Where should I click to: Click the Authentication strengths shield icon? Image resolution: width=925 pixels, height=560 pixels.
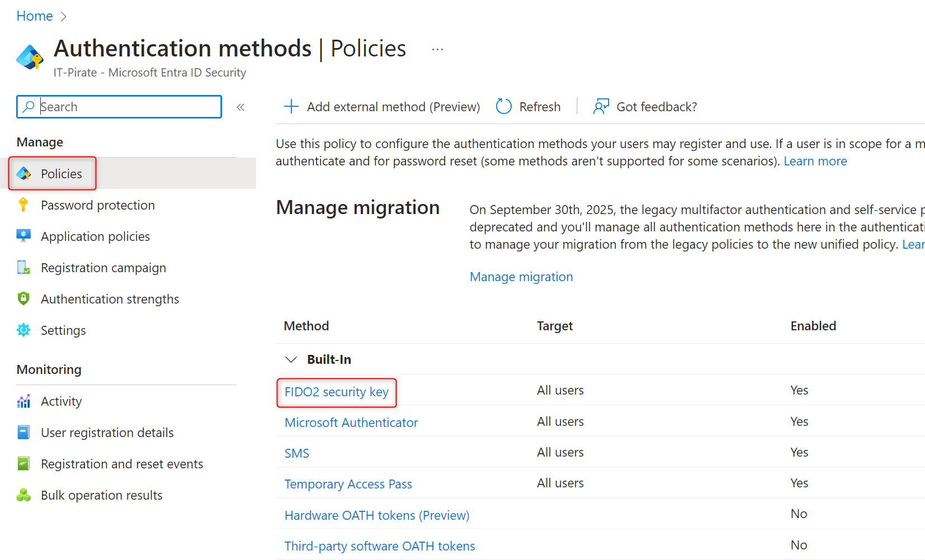coord(23,298)
